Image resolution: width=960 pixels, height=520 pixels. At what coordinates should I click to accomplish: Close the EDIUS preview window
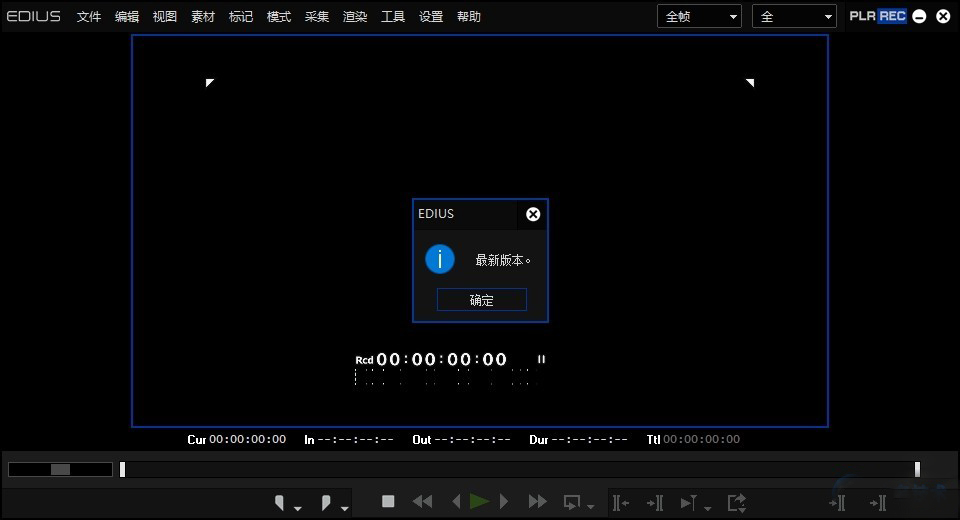(x=943, y=17)
